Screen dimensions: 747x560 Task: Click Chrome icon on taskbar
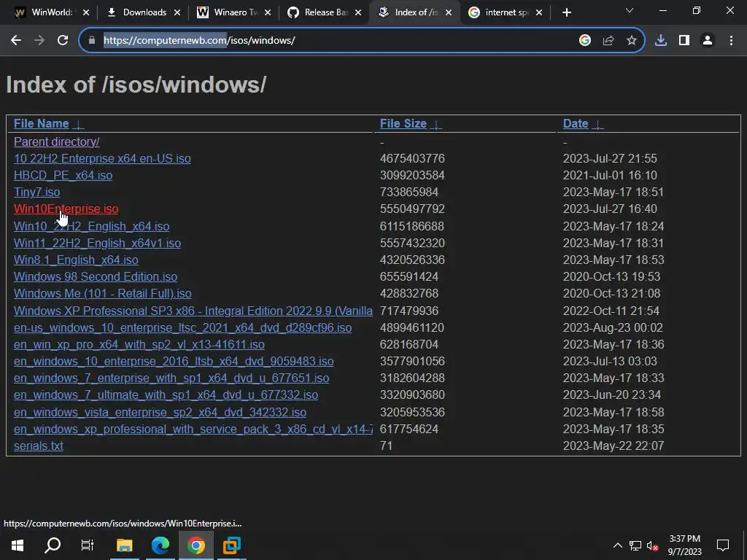196,545
